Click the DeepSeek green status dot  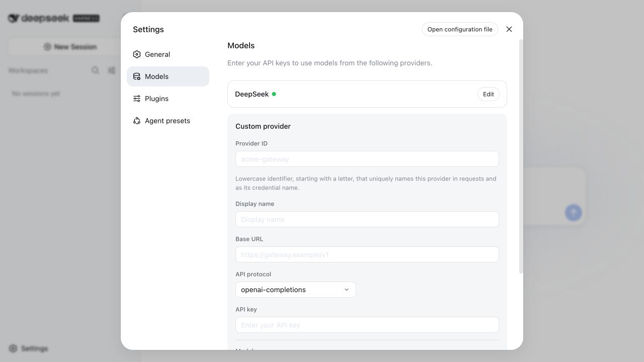pyautogui.click(x=274, y=94)
